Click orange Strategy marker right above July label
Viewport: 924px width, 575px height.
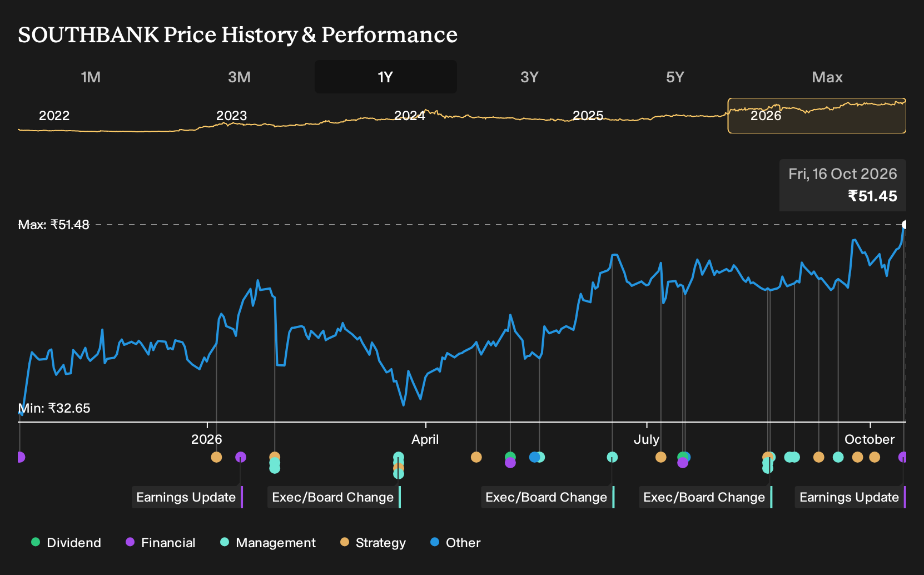click(660, 457)
